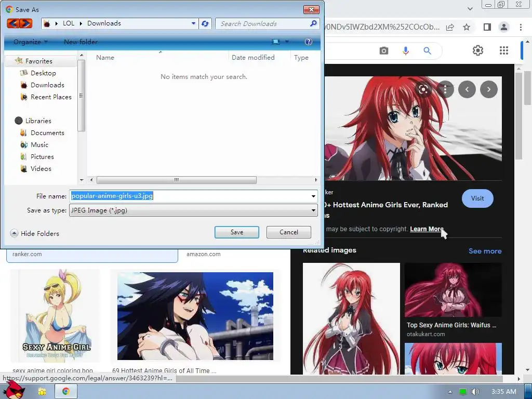
Task: Click the Search by image camera icon
Action: 384,51
